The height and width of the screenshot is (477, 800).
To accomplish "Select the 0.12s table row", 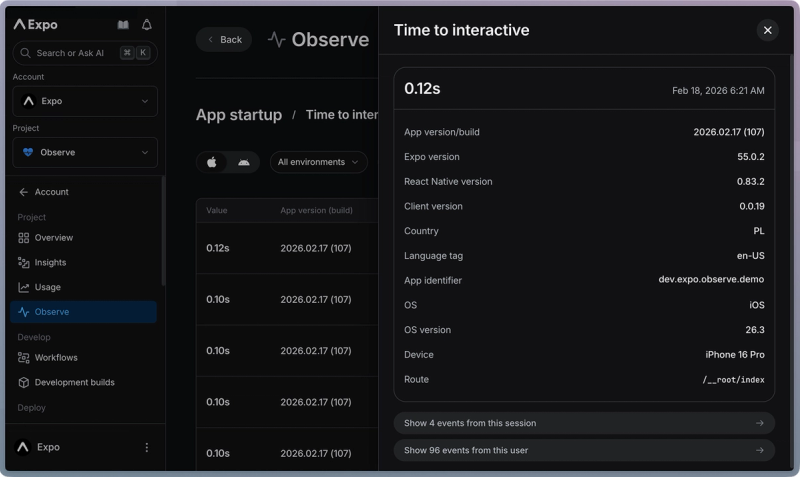I will point(287,248).
